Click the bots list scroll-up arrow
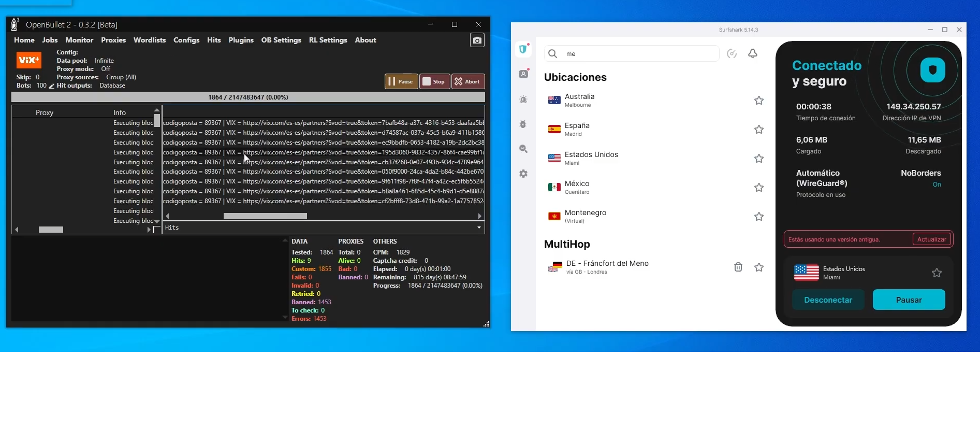 point(156,110)
